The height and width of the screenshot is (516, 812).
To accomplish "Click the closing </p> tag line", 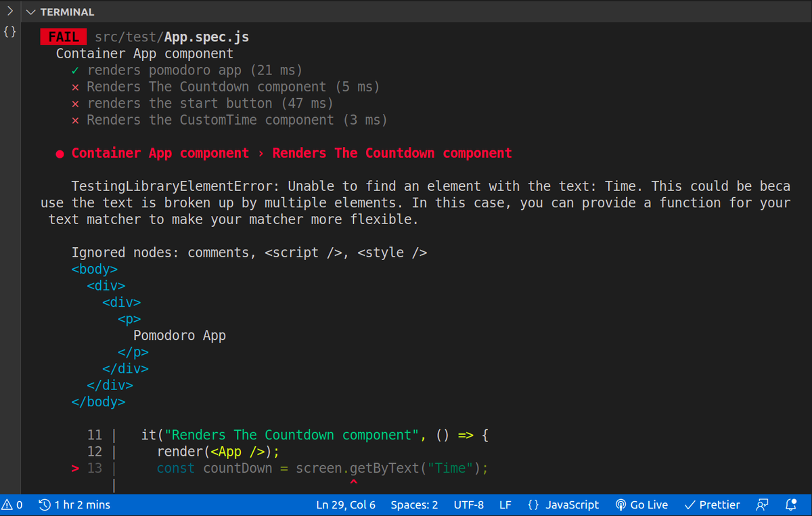I will pos(133,352).
